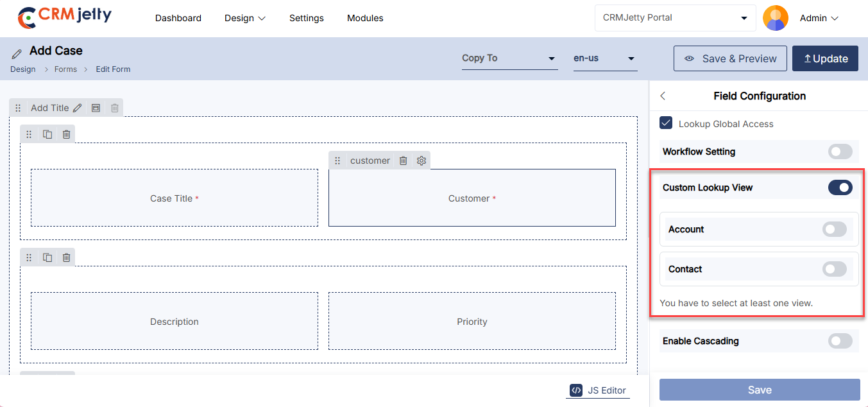
Task: Enable the Account view toggle
Action: [x=834, y=229]
